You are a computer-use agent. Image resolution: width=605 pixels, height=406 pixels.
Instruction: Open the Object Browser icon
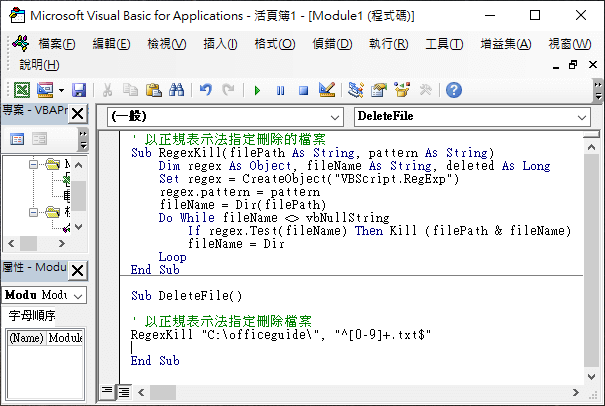pyautogui.click(x=402, y=90)
